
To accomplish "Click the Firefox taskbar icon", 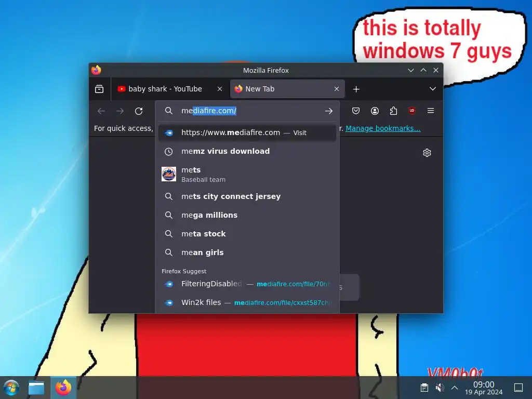I will (63, 388).
